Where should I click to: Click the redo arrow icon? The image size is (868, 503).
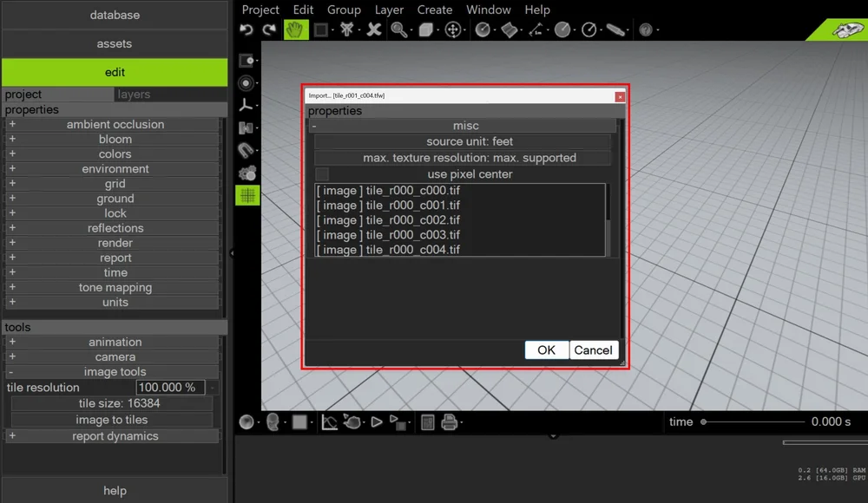click(270, 29)
